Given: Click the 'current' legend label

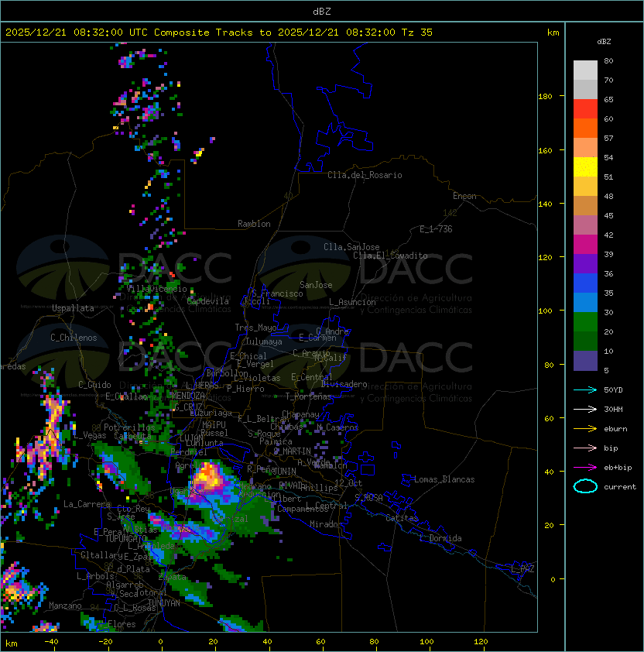Looking at the screenshot, I should [x=620, y=487].
